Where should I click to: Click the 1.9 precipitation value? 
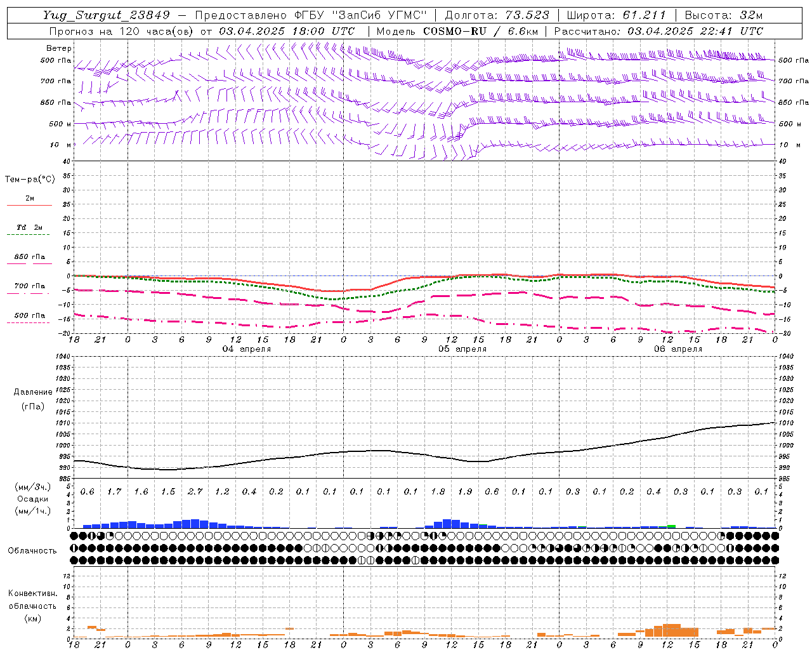pos(465,492)
